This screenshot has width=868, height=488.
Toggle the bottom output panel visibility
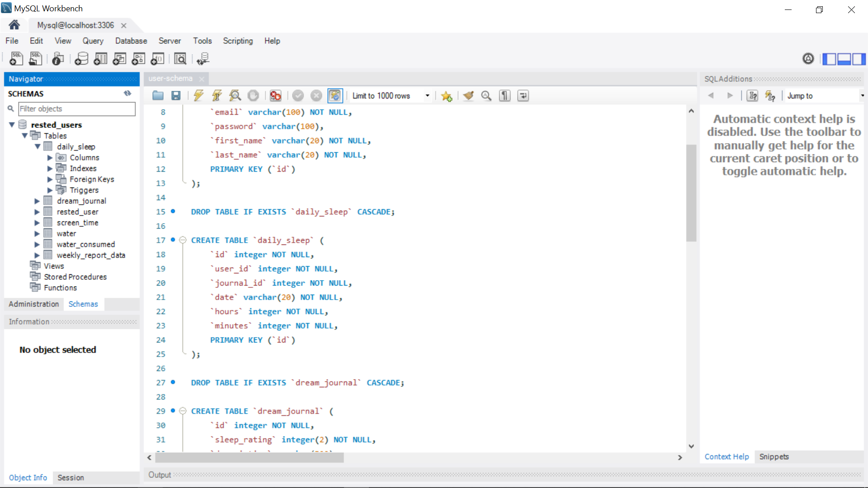844,59
